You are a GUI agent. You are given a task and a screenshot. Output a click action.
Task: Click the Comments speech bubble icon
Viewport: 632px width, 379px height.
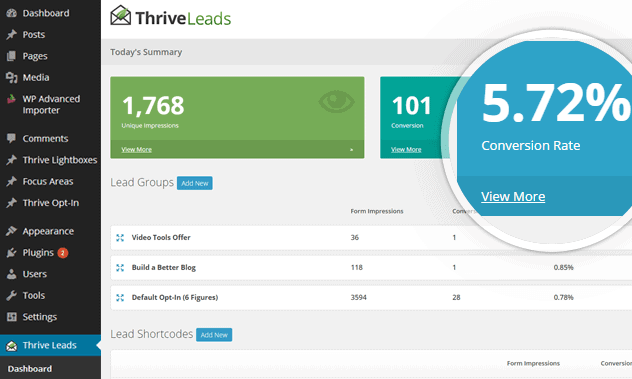pos(12,138)
